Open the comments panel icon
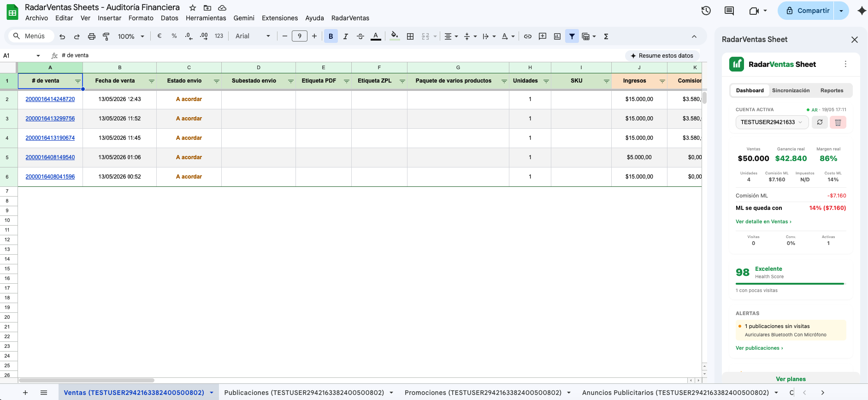The width and height of the screenshot is (868, 400). pos(729,11)
